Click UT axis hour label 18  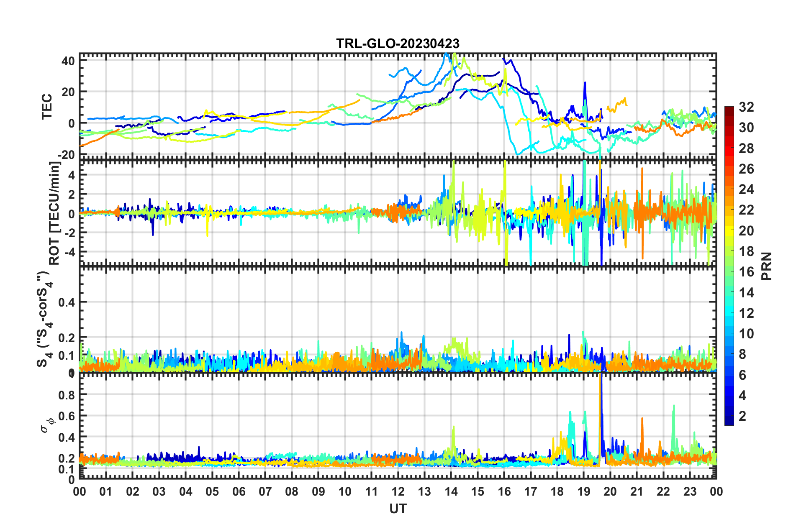(557, 491)
